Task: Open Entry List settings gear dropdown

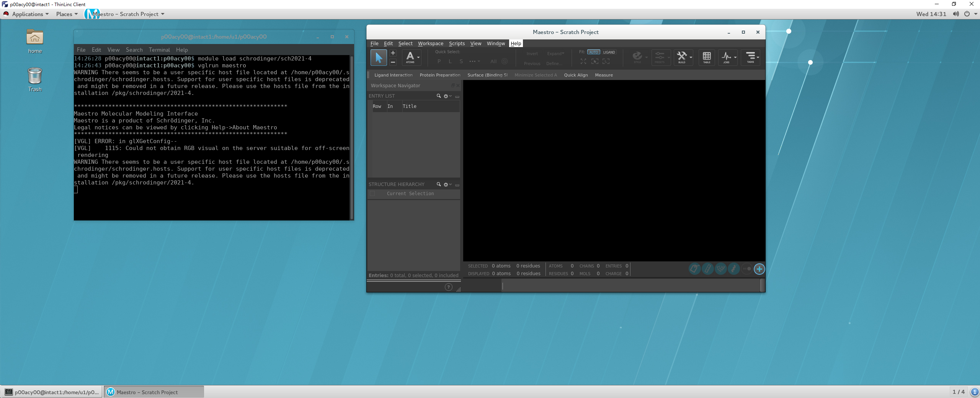Action: pos(448,96)
